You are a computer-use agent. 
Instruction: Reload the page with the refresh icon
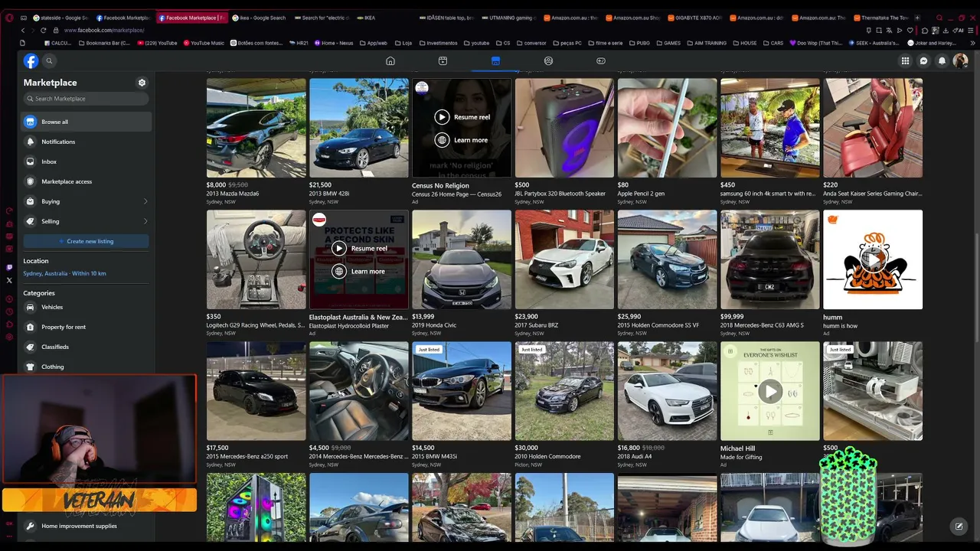[44, 31]
